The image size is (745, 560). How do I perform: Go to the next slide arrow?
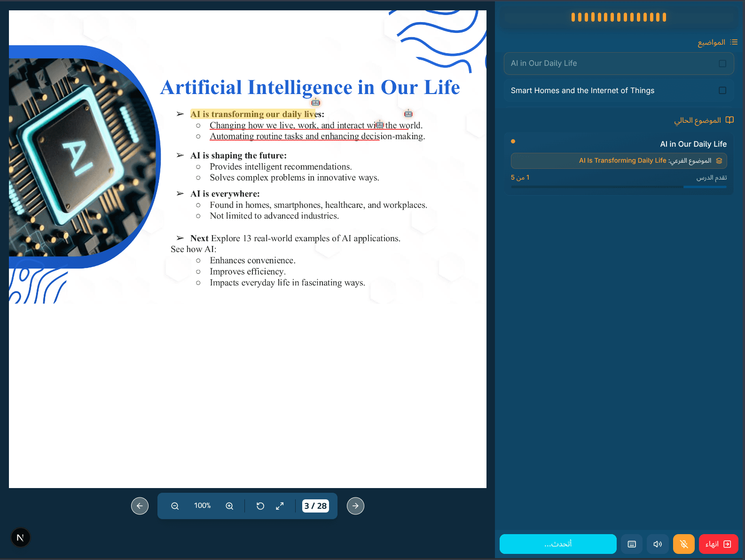355,506
